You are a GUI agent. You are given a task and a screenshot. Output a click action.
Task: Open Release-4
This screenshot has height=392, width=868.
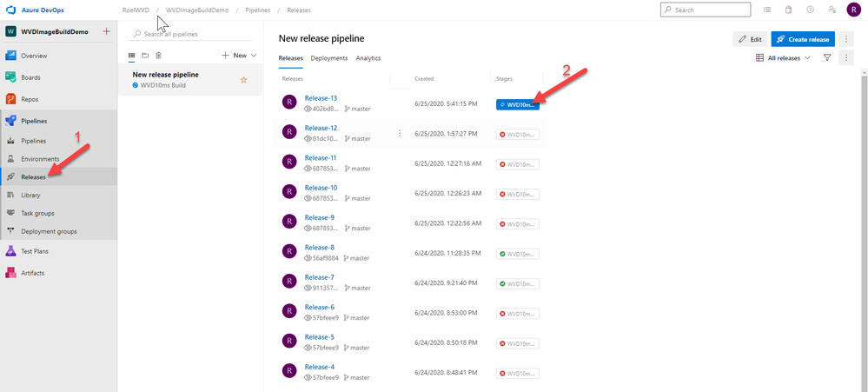pos(320,367)
